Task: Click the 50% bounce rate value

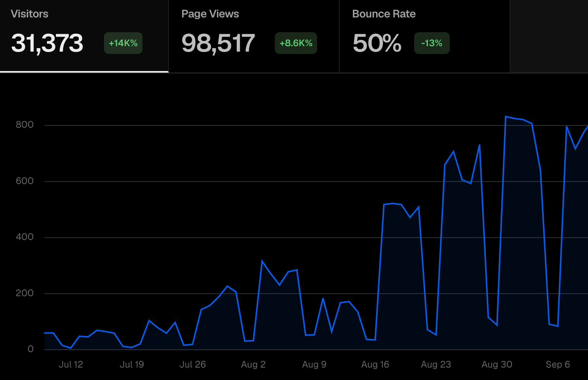Action: pyautogui.click(x=377, y=43)
